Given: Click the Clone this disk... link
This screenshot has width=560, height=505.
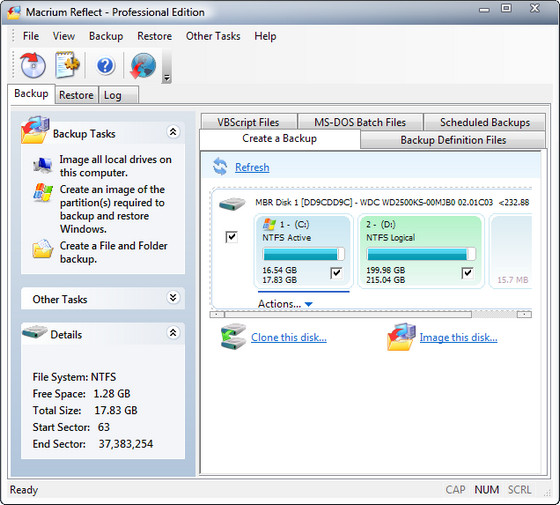Looking at the screenshot, I should pyautogui.click(x=289, y=337).
